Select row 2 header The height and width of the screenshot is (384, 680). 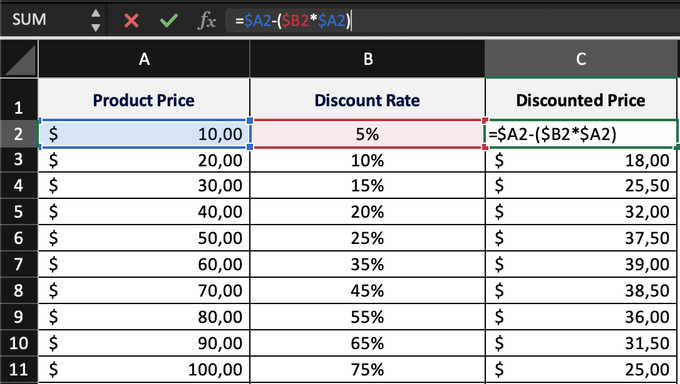19,134
